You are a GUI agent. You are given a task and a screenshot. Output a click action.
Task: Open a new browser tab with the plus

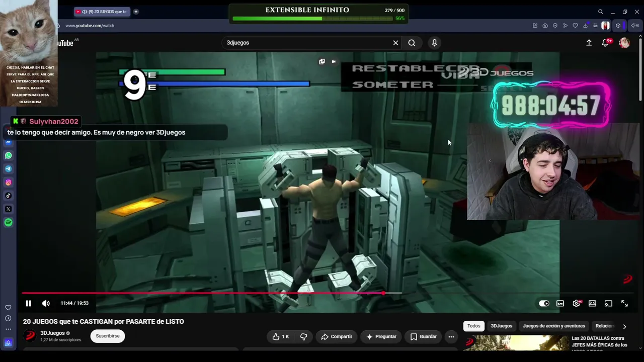pos(136,12)
